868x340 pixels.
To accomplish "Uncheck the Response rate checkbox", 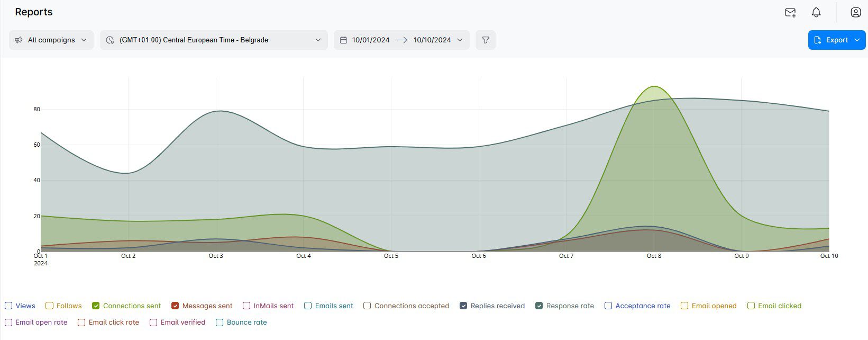I will [539, 306].
